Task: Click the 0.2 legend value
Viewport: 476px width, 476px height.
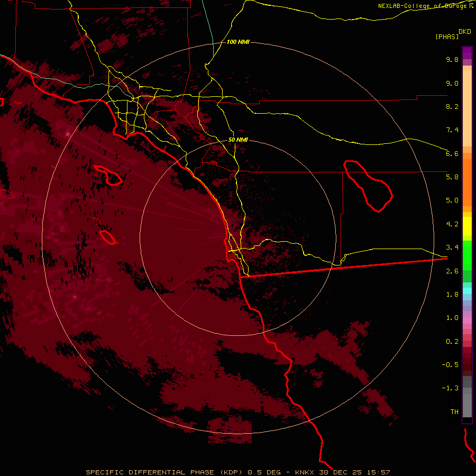Action: pyautogui.click(x=452, y=342)
